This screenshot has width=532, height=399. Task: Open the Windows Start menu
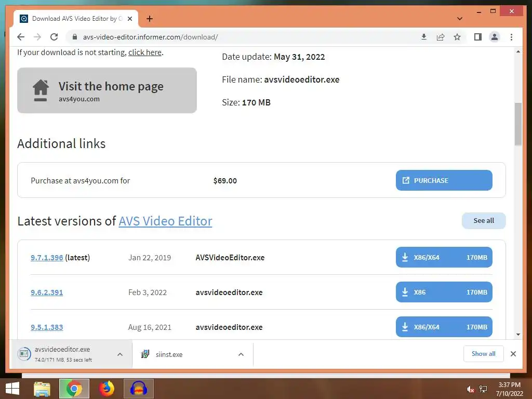pos(12,389)
